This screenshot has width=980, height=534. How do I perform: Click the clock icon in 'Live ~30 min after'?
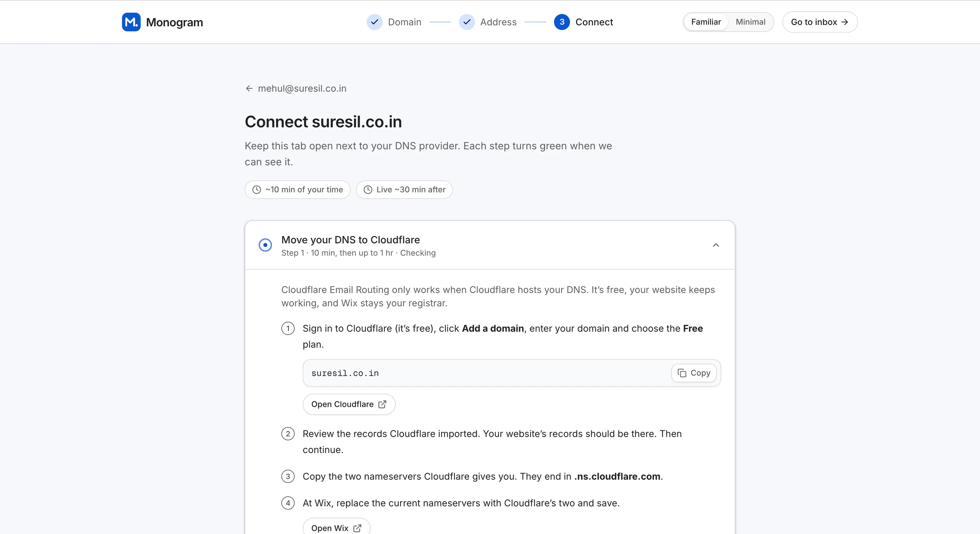368,190
